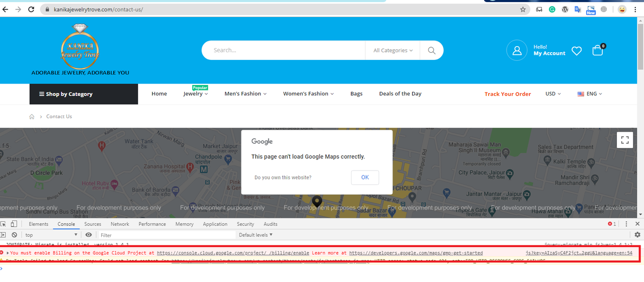Open the Grammarly extension icon

pyautogui.click(x=552, y=10)
